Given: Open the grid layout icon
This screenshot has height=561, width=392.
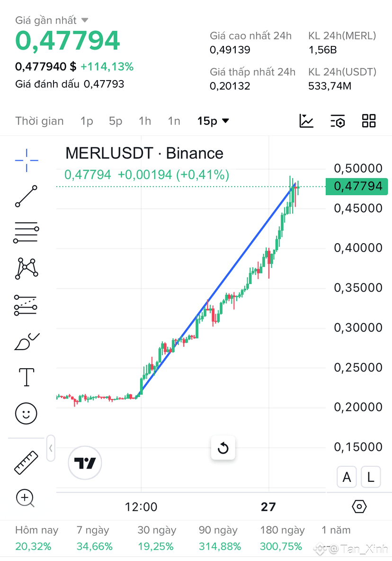Looking at the screenshot, I should click(369, 121).
